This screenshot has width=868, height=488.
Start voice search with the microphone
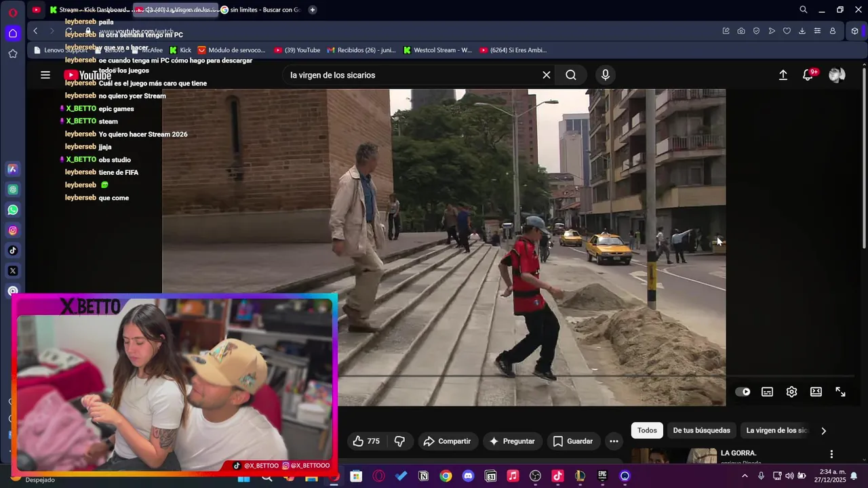point(606,75)
